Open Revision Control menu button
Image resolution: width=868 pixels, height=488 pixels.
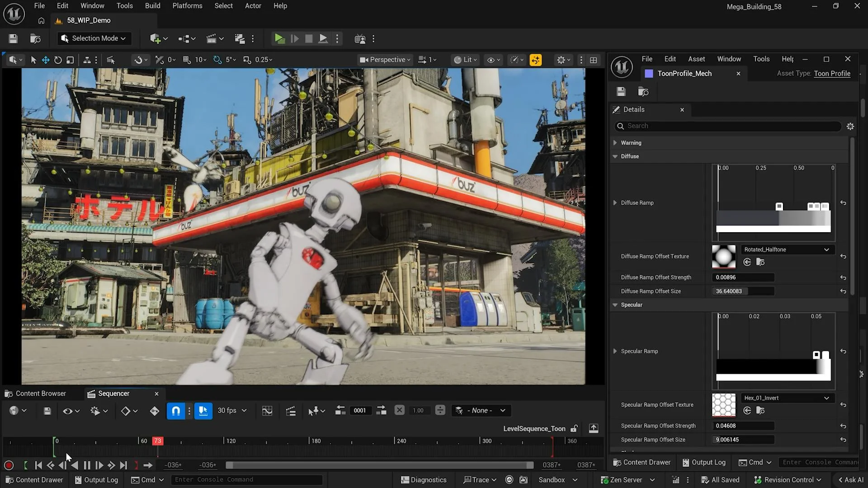pos(788,480)
